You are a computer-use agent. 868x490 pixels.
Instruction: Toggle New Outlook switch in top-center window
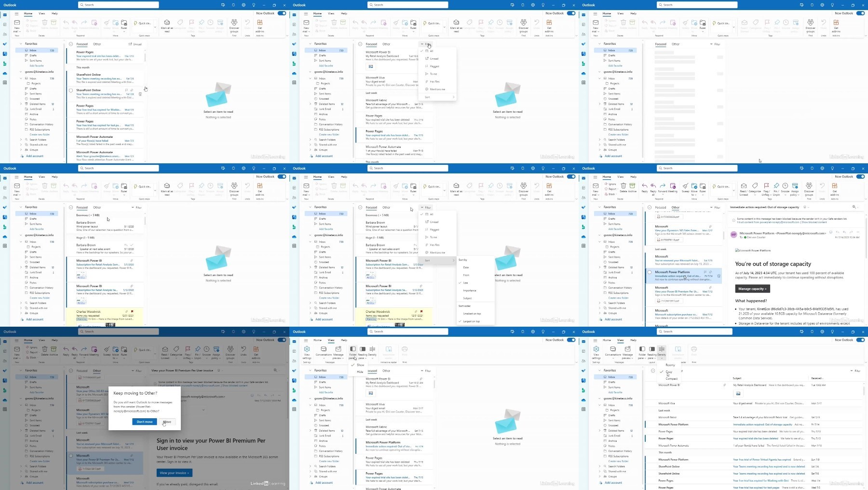click(x=571, y=13)
